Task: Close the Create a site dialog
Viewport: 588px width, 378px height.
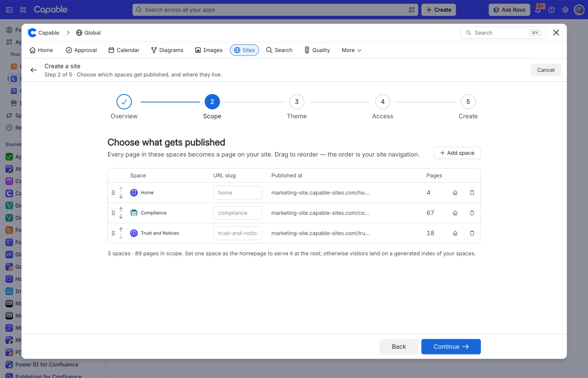Action: pos(556,33)
